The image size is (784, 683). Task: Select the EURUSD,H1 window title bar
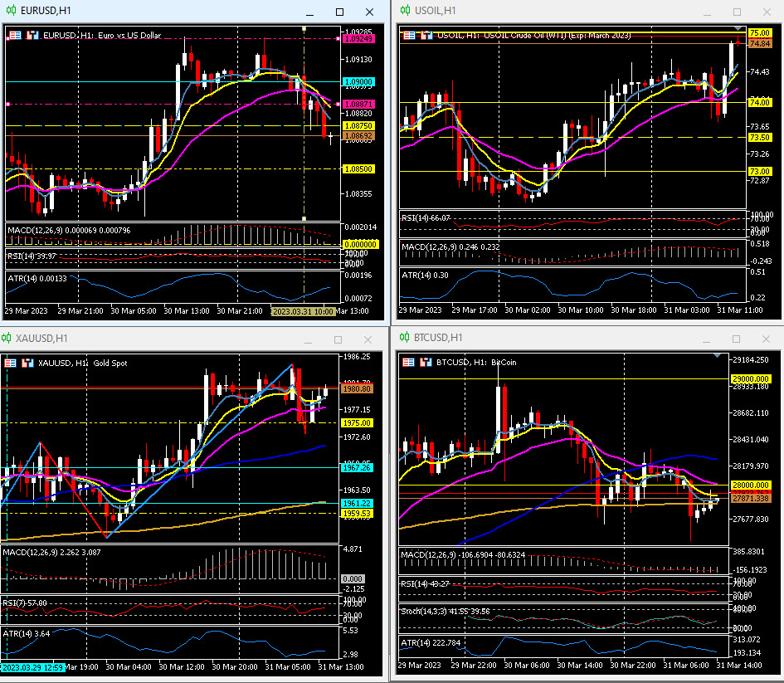click(x=194, y=11)
